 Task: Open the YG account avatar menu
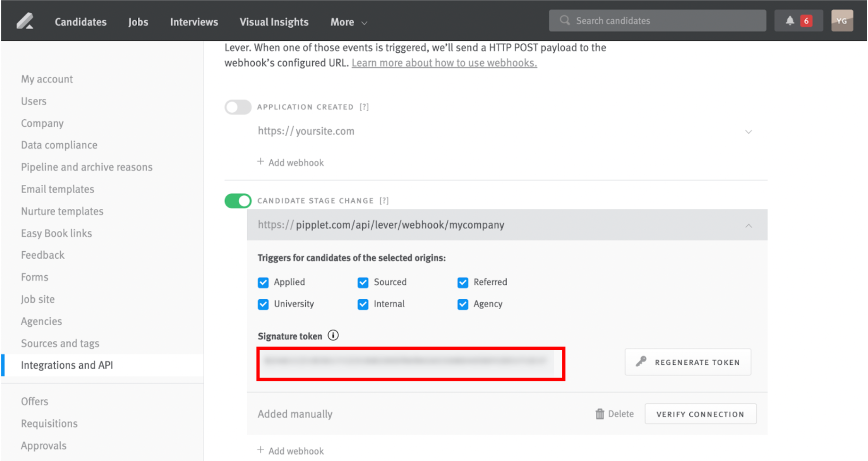(x=842, y=20)
